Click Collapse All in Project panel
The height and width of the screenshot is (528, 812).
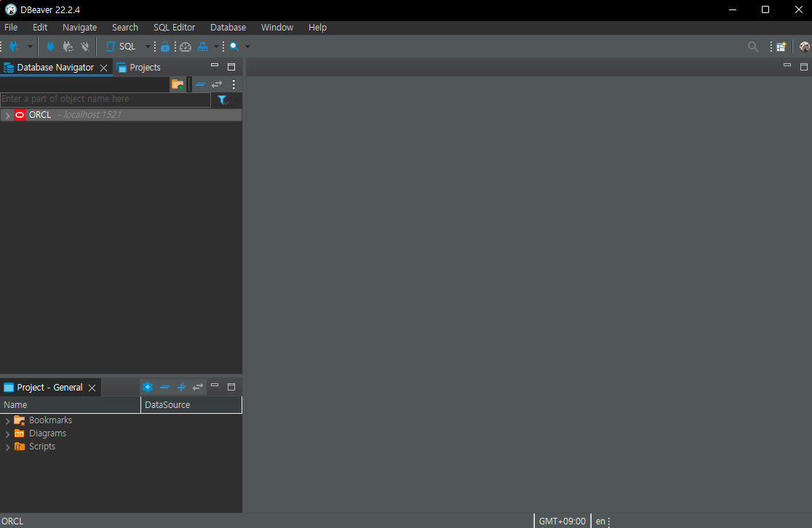pos(164,387)
